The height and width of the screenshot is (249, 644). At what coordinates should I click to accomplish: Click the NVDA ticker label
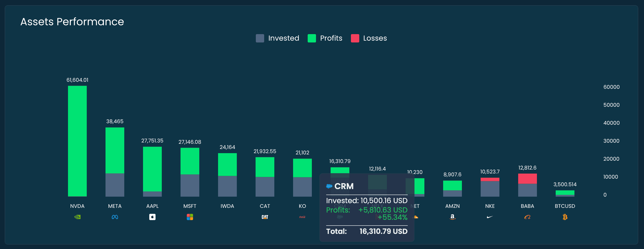click(77, 206)
